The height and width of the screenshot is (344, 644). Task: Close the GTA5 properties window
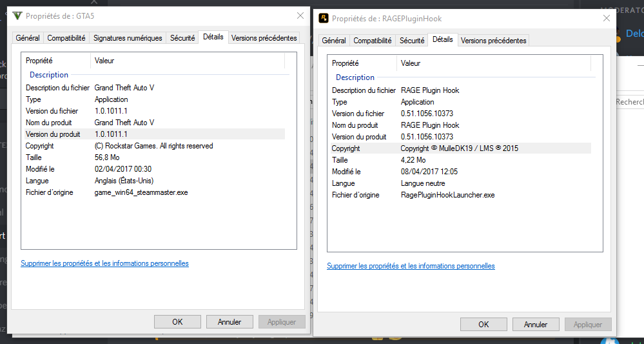tap(300, 15)
